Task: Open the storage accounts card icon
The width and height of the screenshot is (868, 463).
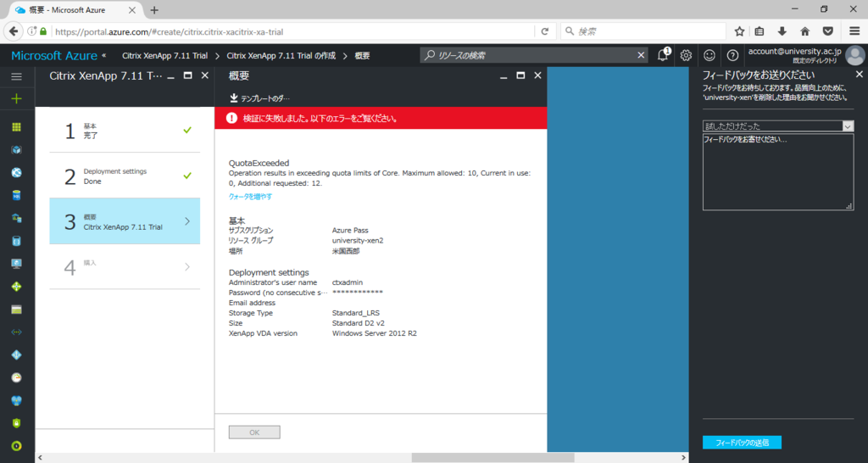Action: [17, 310]
